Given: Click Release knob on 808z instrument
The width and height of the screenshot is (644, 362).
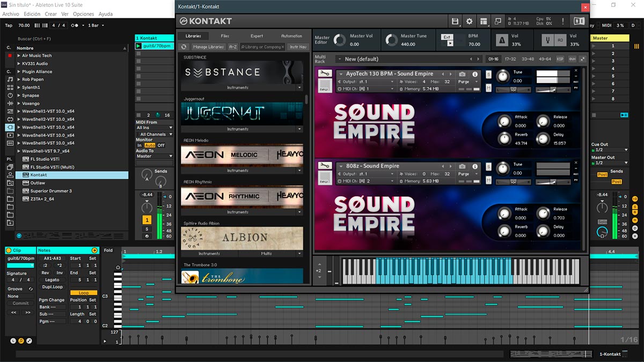Looking at the screenshot, I should [x=544, y=214].
